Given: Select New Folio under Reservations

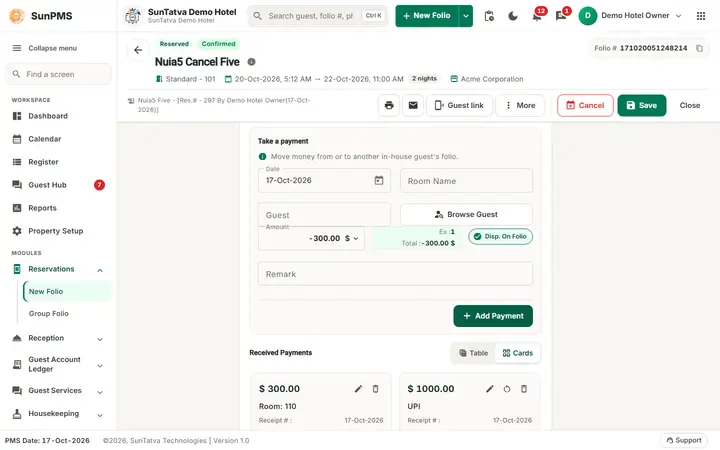Looking at the screenshot, I should 67,292.
